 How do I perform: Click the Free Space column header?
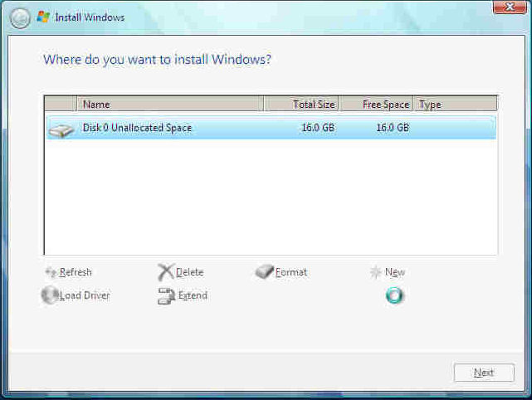376,105
